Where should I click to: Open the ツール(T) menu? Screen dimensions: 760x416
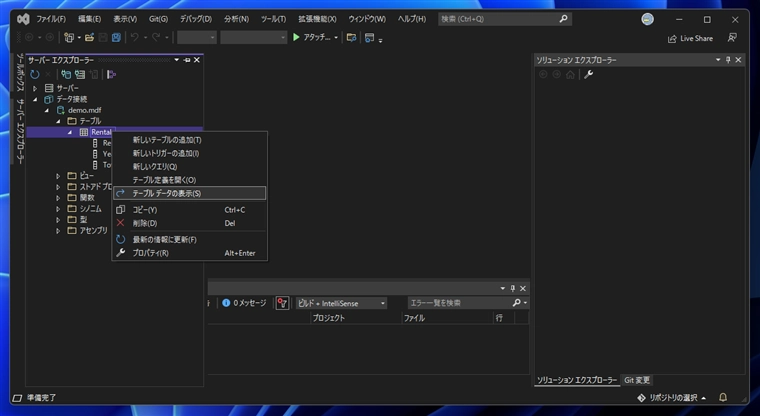pos(273,19)
